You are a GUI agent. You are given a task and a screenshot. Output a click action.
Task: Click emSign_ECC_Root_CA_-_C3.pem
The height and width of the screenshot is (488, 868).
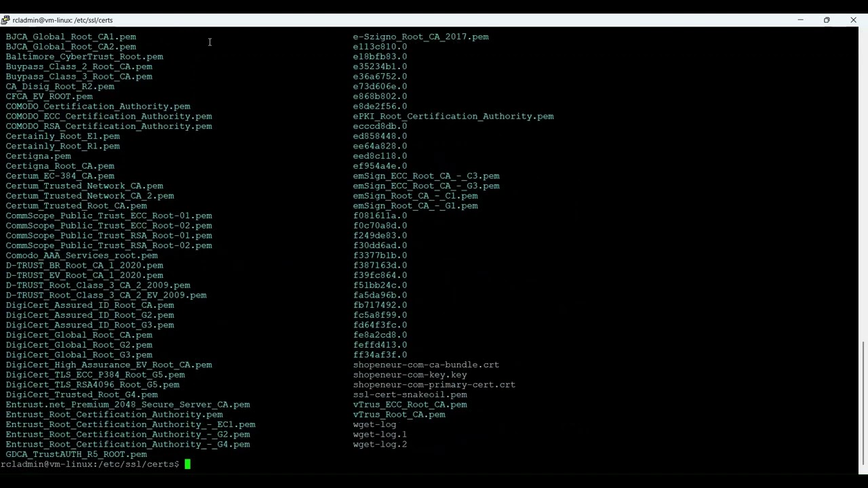click(427, 176)
